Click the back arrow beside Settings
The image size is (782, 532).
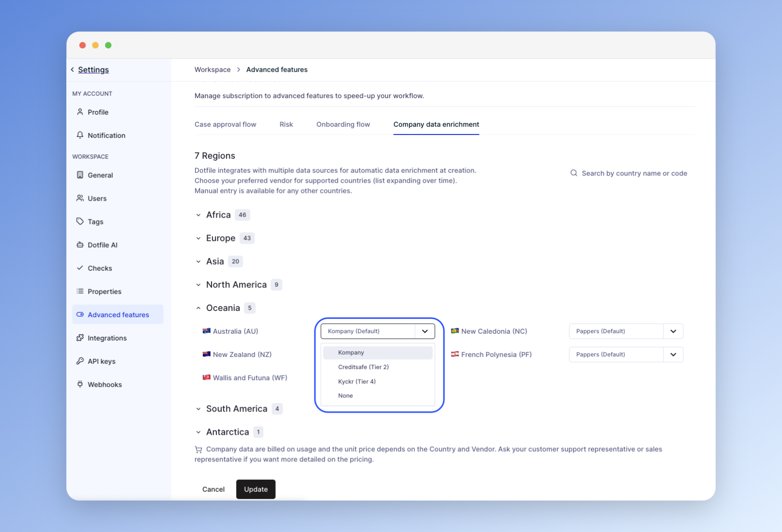[73, 70]
